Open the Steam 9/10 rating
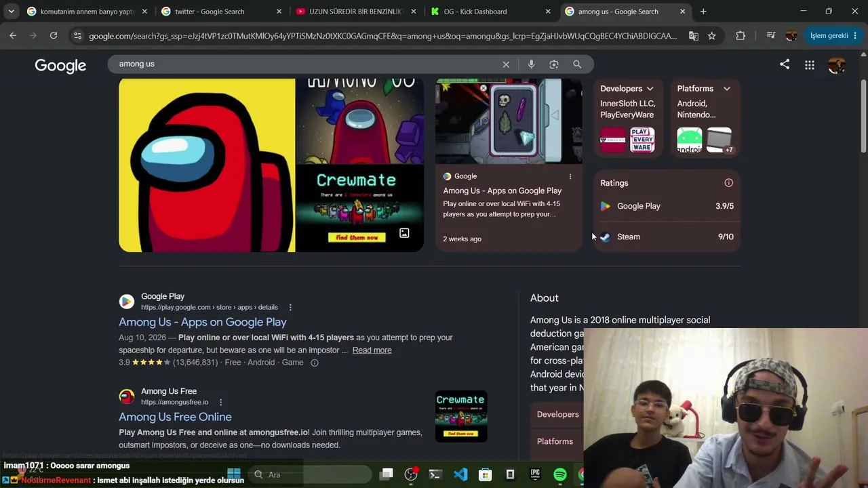 pos(667,237)
